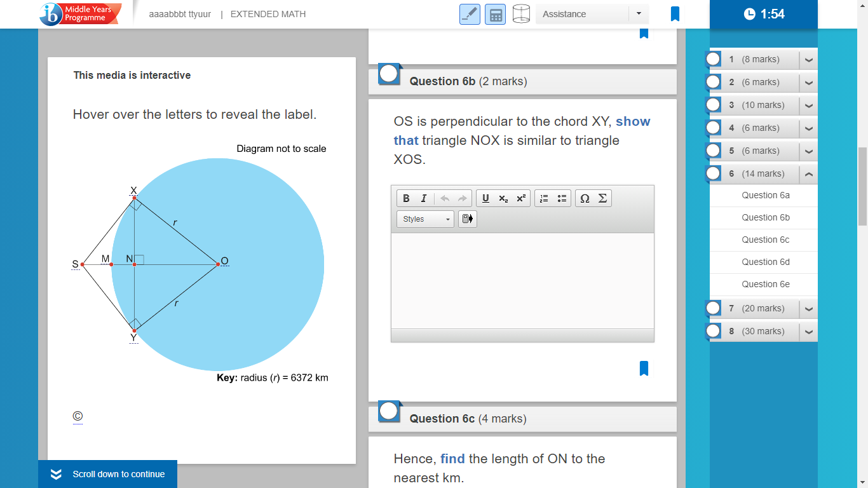Apply superscript formatting
The image size is (868, 488).
[521, 198]
